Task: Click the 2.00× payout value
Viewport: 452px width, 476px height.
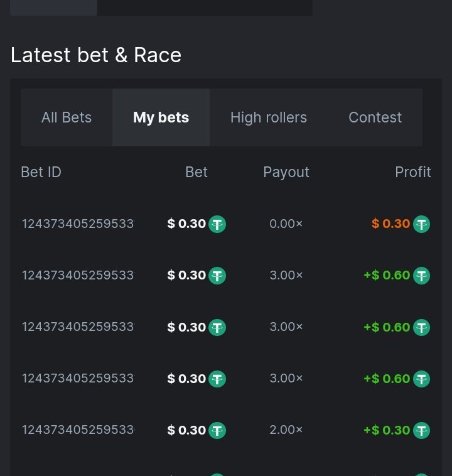Action: click(x=286, y=430)
